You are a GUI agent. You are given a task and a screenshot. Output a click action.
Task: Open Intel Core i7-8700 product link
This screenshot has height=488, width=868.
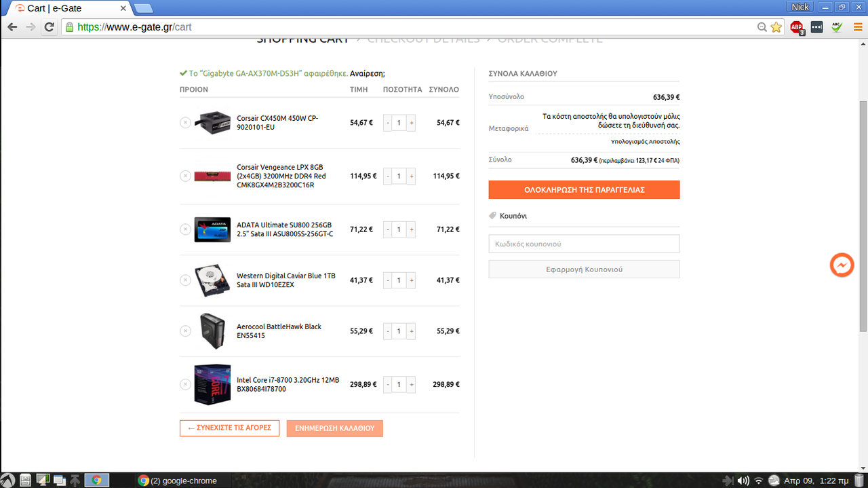[x=288, y=384]
